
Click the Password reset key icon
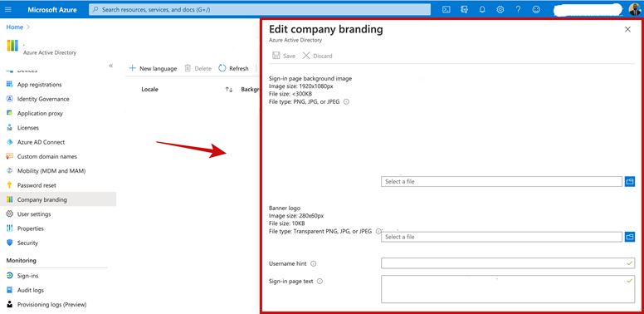10,185
